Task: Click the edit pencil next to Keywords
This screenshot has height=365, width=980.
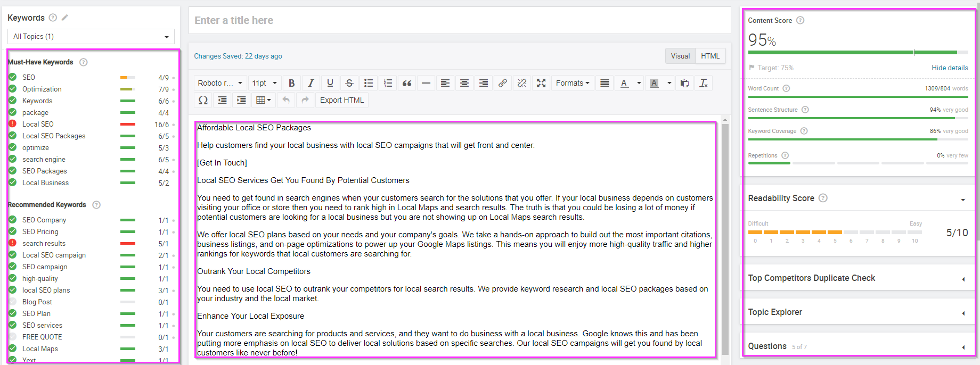Action: pyautogui.click(x=65, y=18)
